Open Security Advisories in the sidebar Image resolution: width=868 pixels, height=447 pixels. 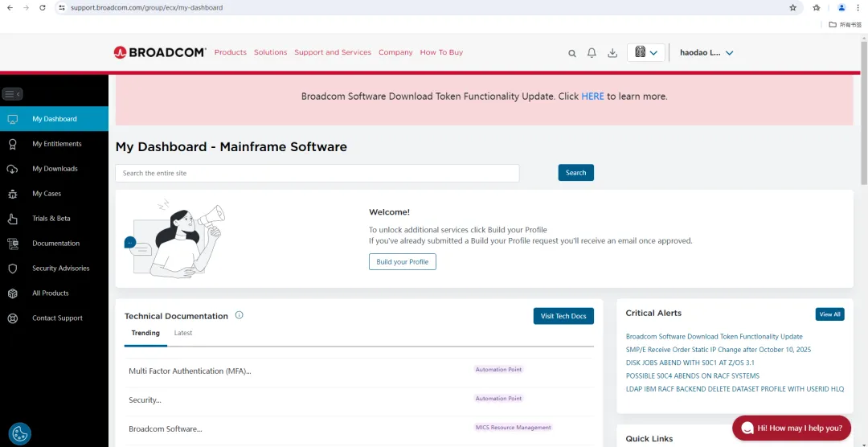(60, 269)
